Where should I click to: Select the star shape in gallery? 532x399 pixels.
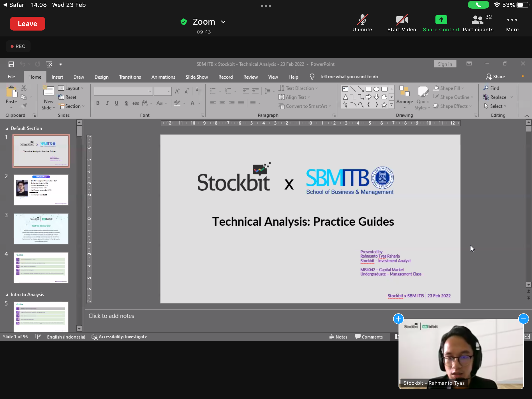click(x=384, y=105)
